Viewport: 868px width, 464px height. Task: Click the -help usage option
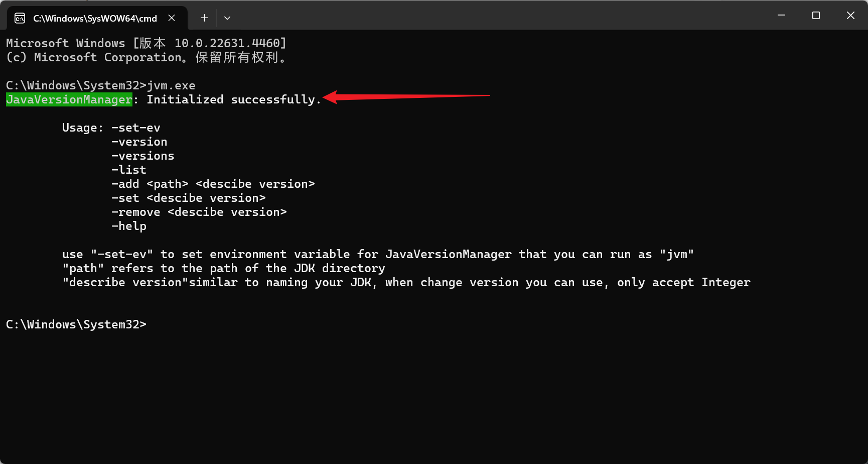[x=129, y=226]
